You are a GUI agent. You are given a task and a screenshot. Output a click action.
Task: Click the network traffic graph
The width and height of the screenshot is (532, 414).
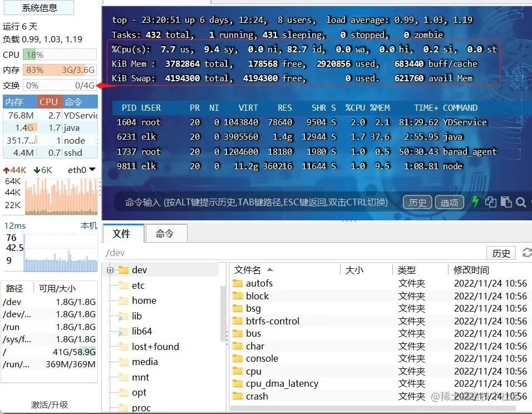(x=61, y=196)
